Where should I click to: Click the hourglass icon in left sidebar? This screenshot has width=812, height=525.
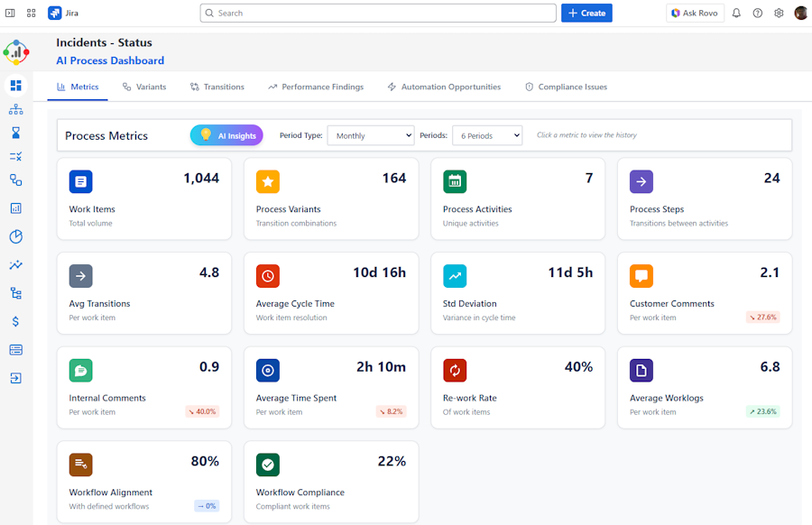point(15,133)
